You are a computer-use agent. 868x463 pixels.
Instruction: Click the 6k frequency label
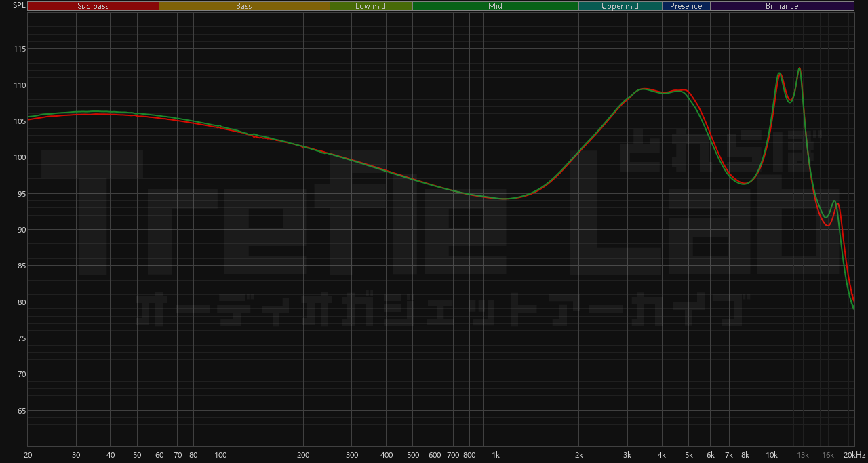click(711, 455)
